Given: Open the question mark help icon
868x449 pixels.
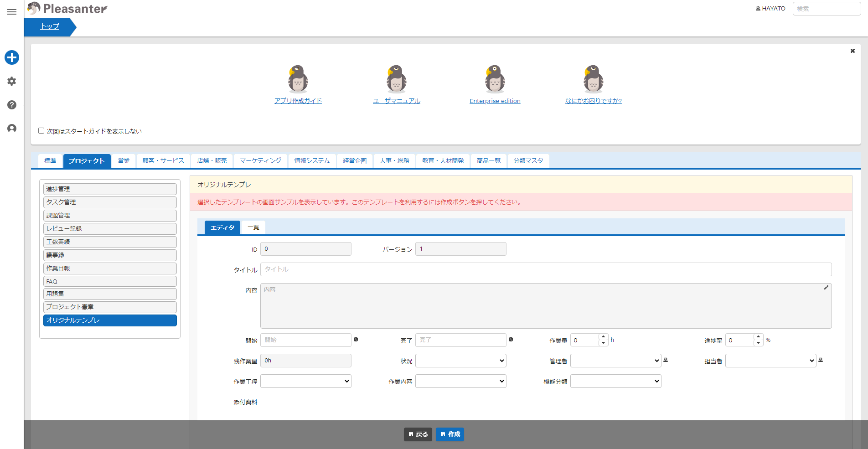Looking at the screenshot, I should 12,105.
